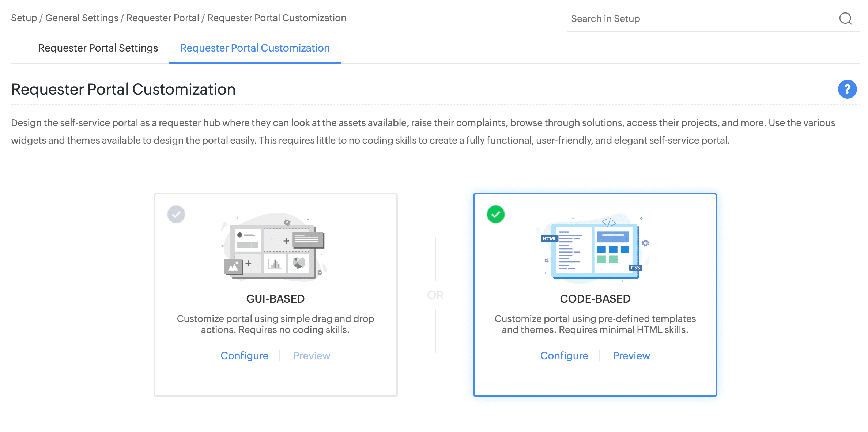
Task: Open General Settings from the breadcrumb
Action: tap(81, 18)
